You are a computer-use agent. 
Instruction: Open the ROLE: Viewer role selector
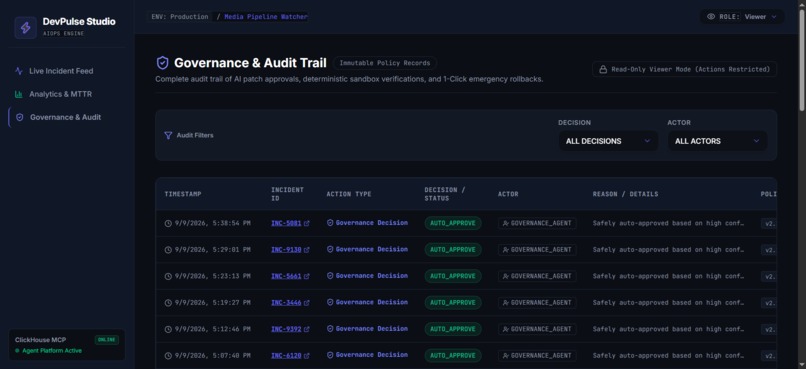point(742,16)
